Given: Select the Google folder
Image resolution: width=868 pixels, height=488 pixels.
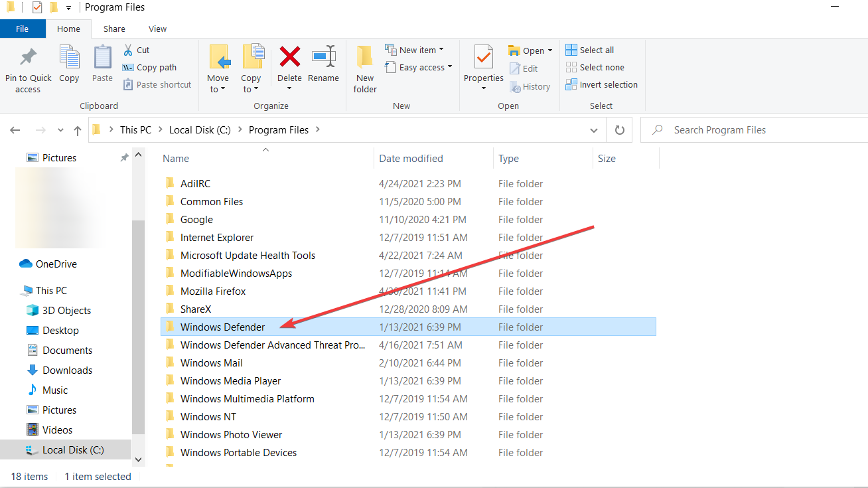Looking at the screenshot, I should click(x=196, y=219).
